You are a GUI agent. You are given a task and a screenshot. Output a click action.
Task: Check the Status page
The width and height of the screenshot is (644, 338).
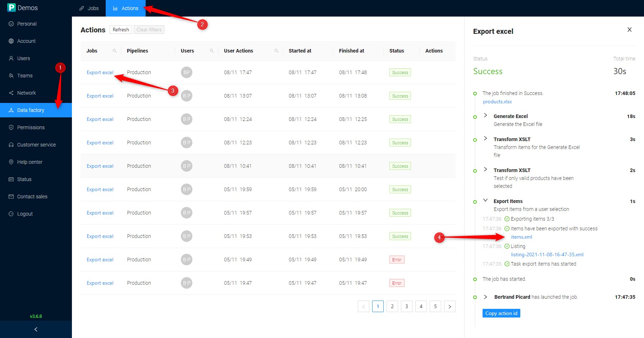(24, 179)
